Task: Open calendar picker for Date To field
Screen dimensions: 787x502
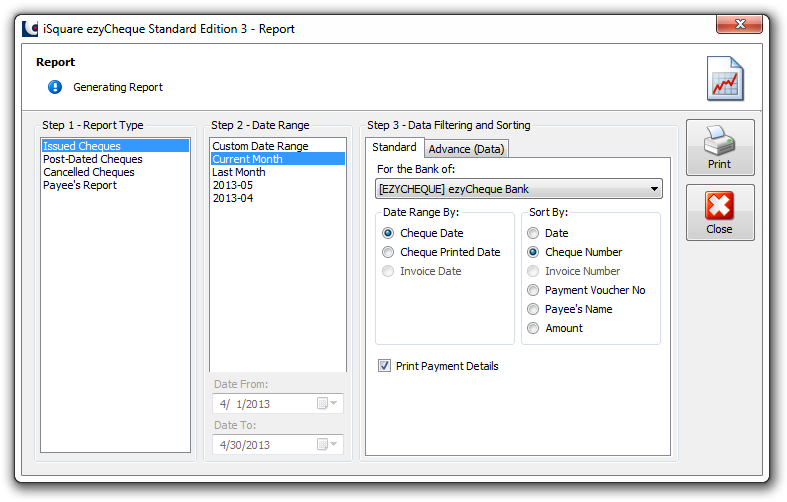Action: [x=327, y=445]
